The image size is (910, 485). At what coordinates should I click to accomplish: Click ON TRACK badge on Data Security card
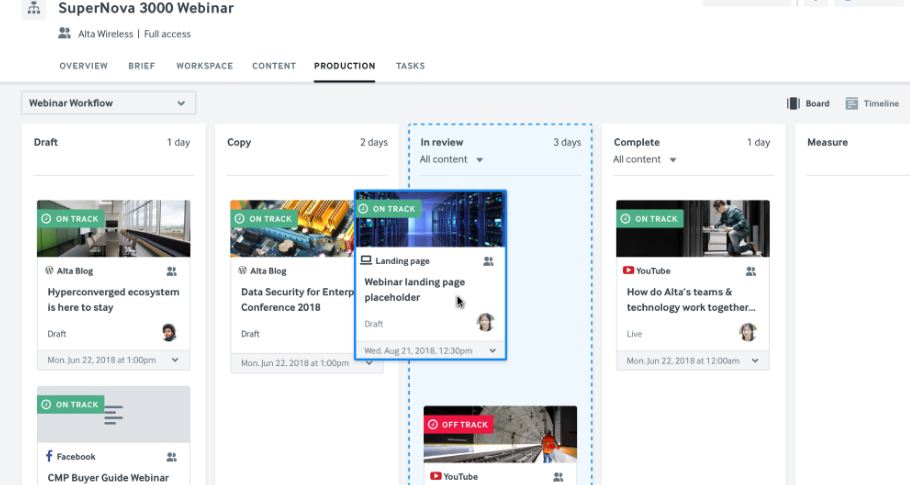pos(263,219)
